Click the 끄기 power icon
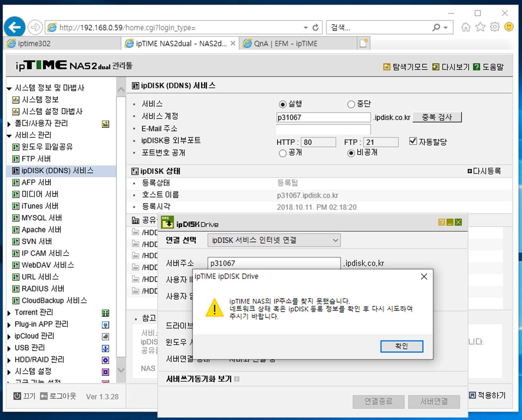The height and width of the screenshot is (420, 522). pyautogui.click(x=17, y=396)
